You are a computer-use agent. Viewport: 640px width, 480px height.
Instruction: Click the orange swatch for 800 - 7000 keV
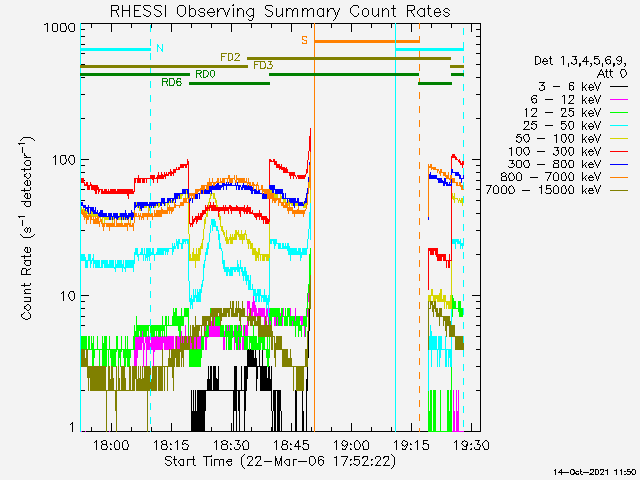(619, 178)
